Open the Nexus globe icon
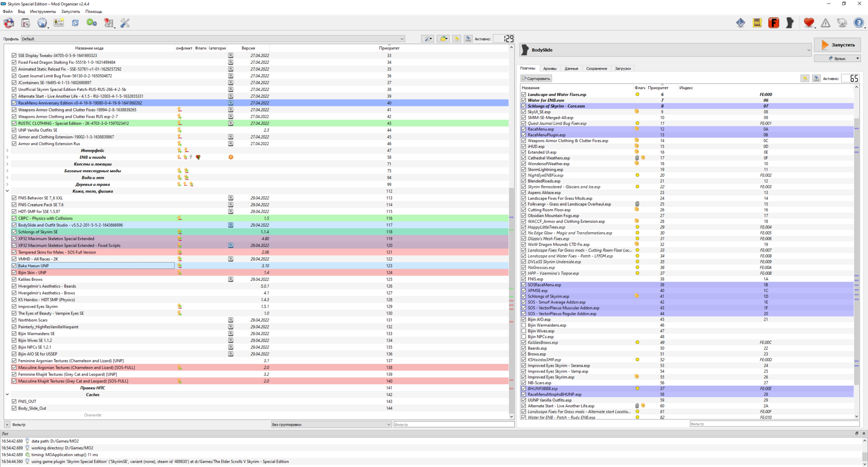This screenshot has height=467, width=868. coord(42,23)
